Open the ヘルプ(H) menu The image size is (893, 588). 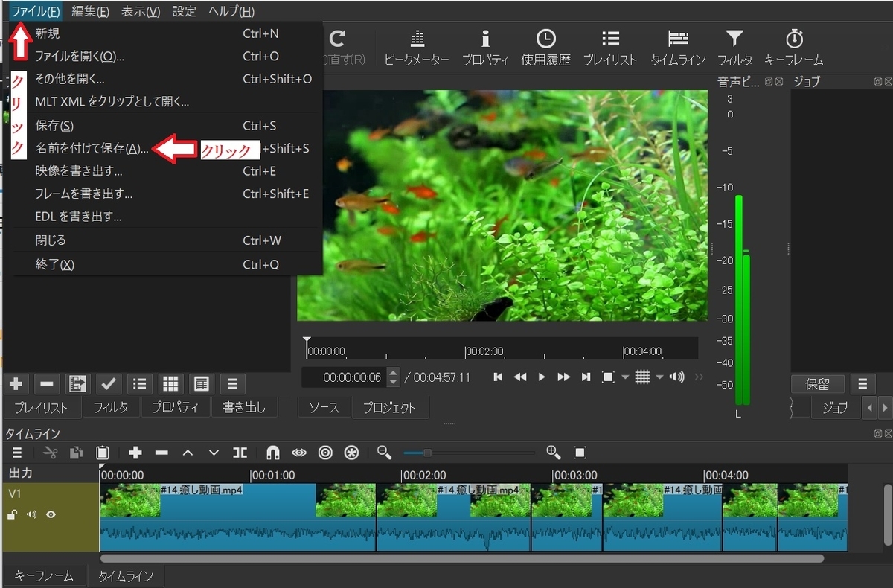tap(231, 11)
